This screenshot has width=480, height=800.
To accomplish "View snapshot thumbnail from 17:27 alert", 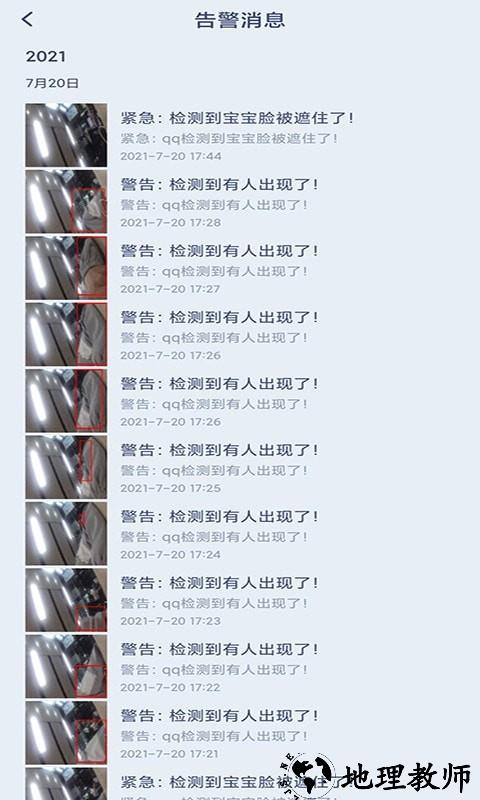I will pos(66,268).
